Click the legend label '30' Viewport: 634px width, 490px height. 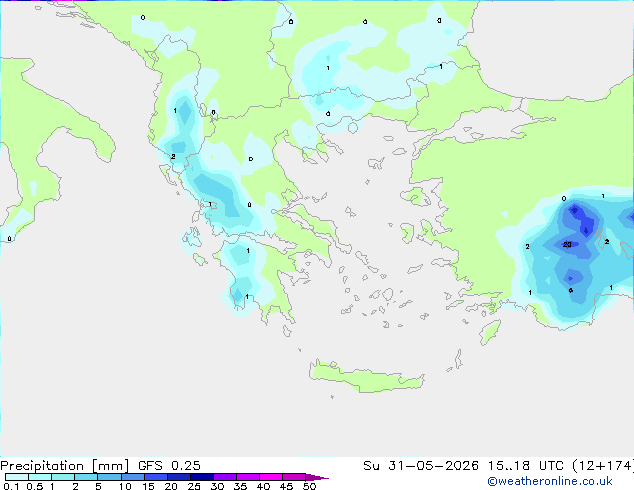[x=218, y=486]
